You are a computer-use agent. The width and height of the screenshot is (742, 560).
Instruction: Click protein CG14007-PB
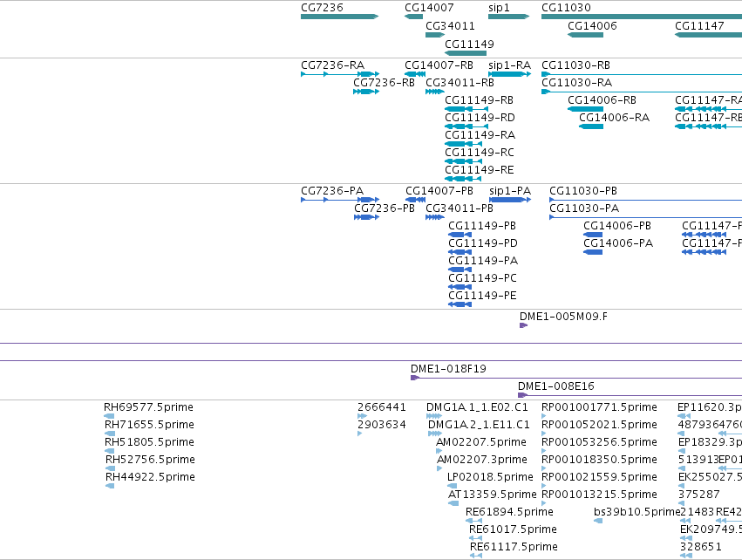[416, 200]
